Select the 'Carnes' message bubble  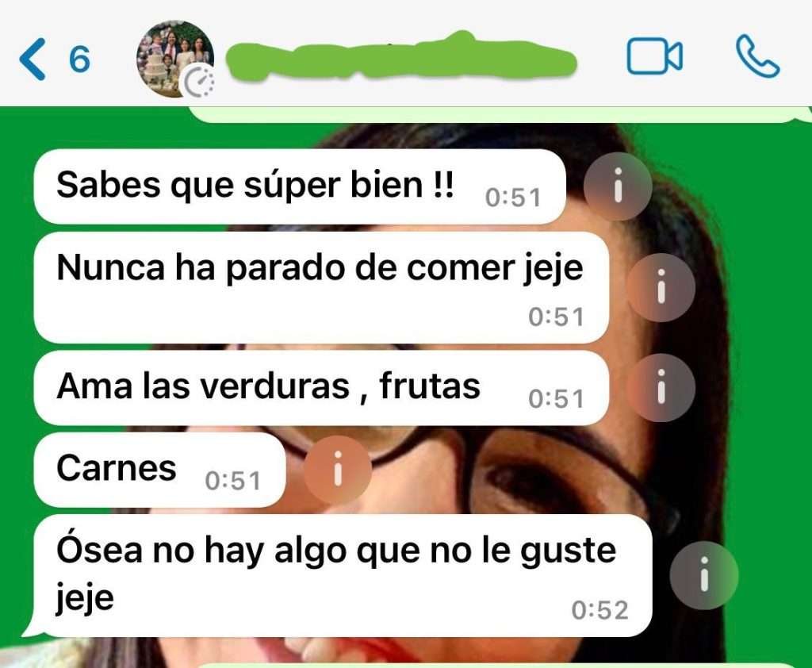[159, 470]
